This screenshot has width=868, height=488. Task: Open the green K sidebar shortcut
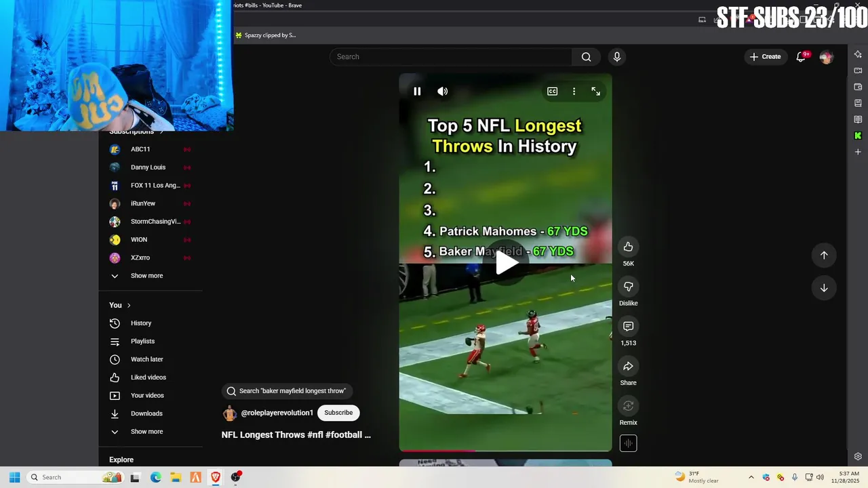(858, 136)
